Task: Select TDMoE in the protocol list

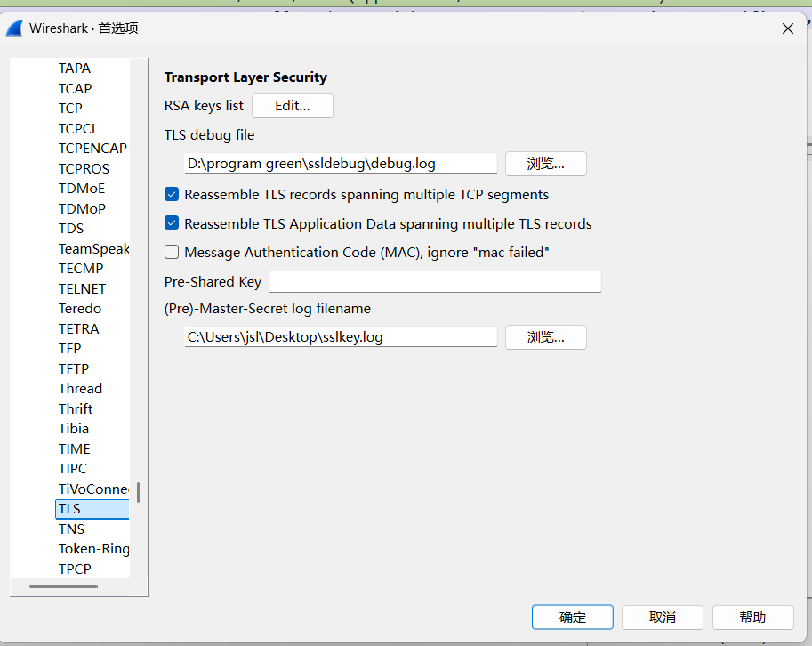Action: [x=81, y=189]
